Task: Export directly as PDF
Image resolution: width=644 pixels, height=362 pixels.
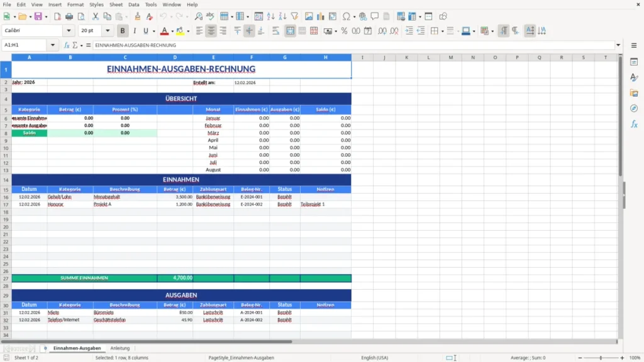Action: (x=57, y=16)
